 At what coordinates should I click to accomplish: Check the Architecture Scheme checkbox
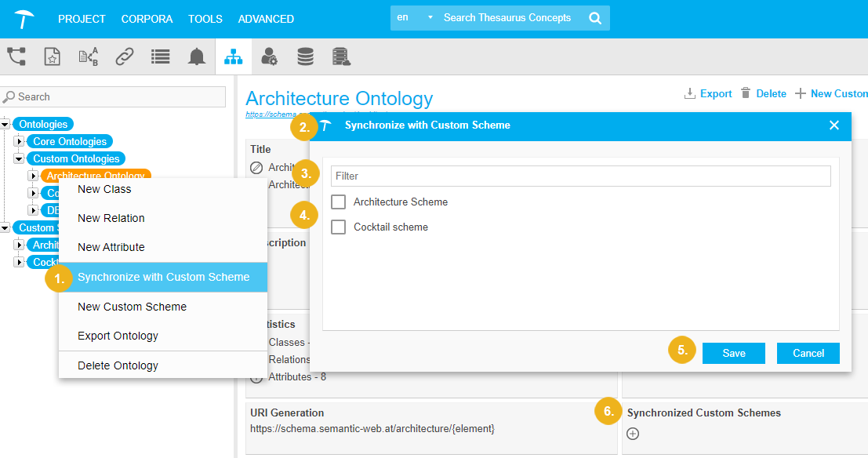[x=338, y=202]
